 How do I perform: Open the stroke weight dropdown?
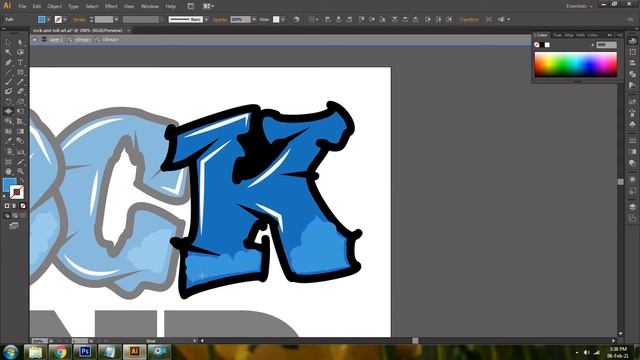(x=116, y=19)
